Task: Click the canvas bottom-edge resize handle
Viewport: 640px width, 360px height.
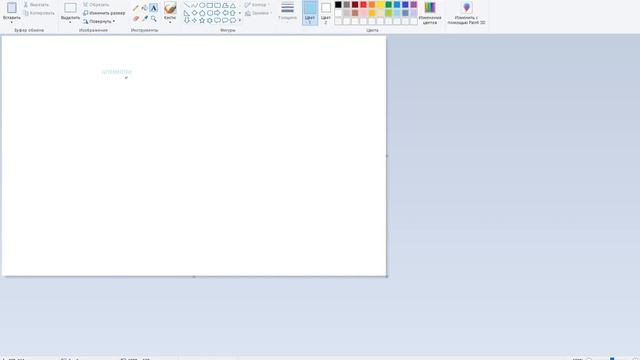Action: [x=194, y=277]
